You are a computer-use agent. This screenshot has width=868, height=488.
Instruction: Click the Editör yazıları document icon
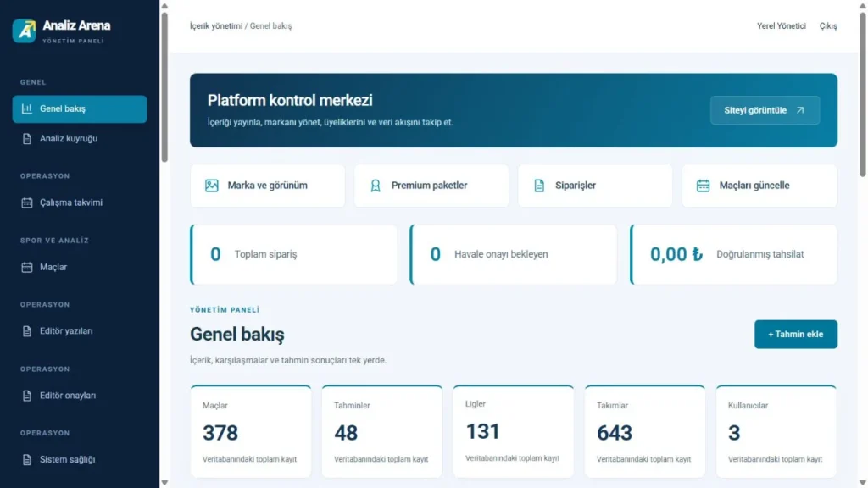[26, 331]
